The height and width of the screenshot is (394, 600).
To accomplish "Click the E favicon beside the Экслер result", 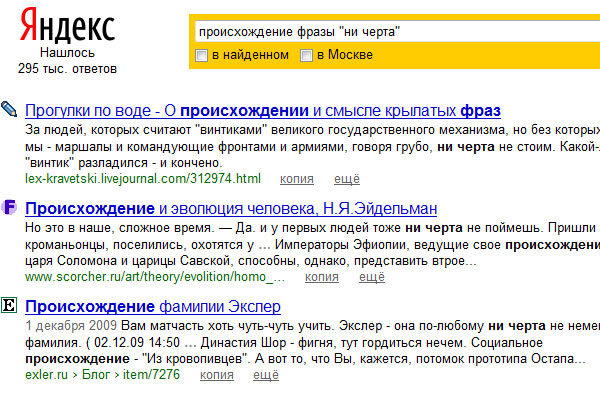I will (9, 305).
